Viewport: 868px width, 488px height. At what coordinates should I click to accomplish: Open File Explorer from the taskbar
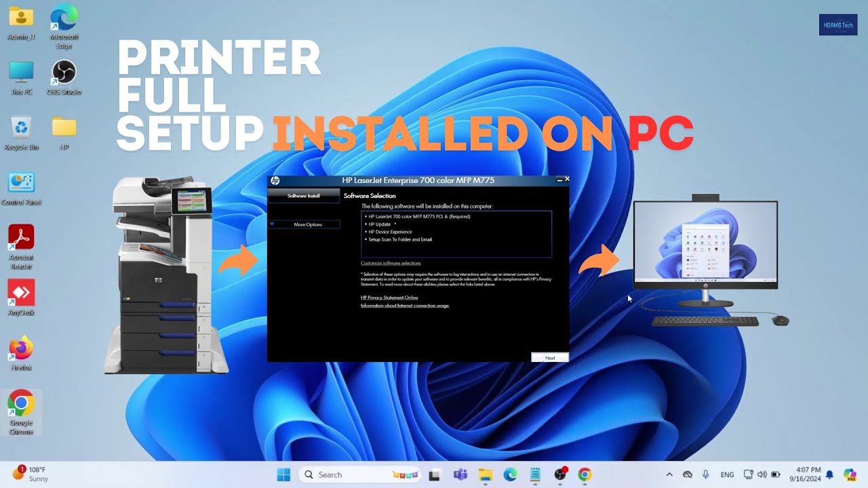coord(485,474)
